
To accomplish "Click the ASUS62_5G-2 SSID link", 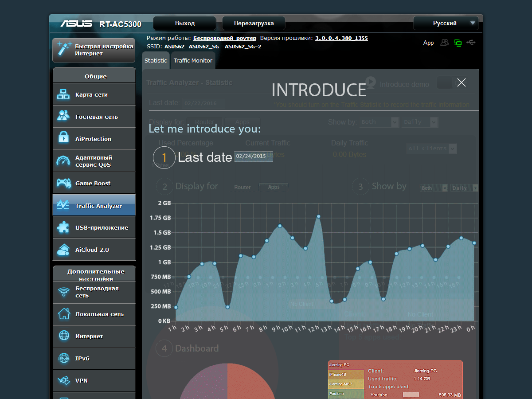I will click(243, 47).
